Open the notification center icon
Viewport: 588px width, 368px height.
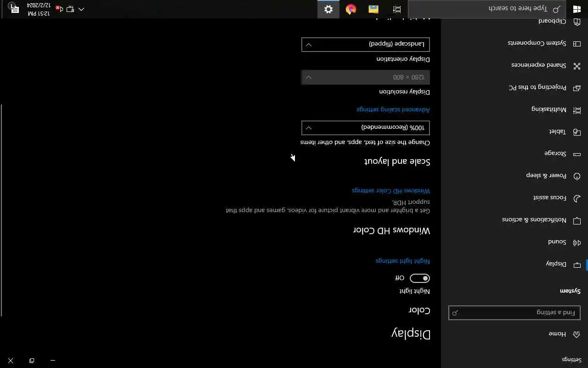pyautogui.click(x=14, y=9)
